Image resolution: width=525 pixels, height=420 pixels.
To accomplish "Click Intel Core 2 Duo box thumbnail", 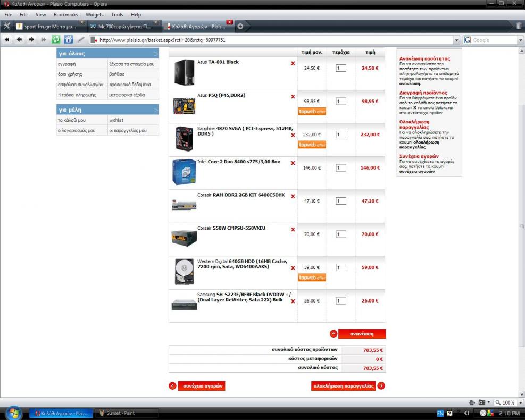I will point(184,172).
